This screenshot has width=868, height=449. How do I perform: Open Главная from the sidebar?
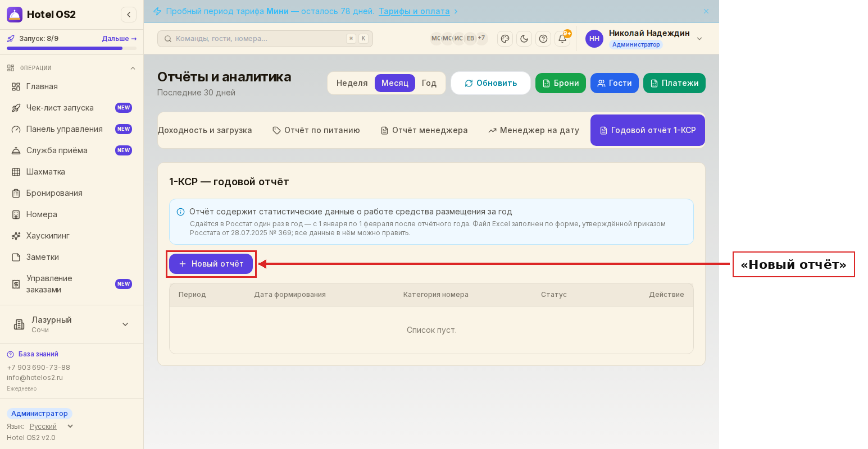pyautogui.click(x=71, y=86)
